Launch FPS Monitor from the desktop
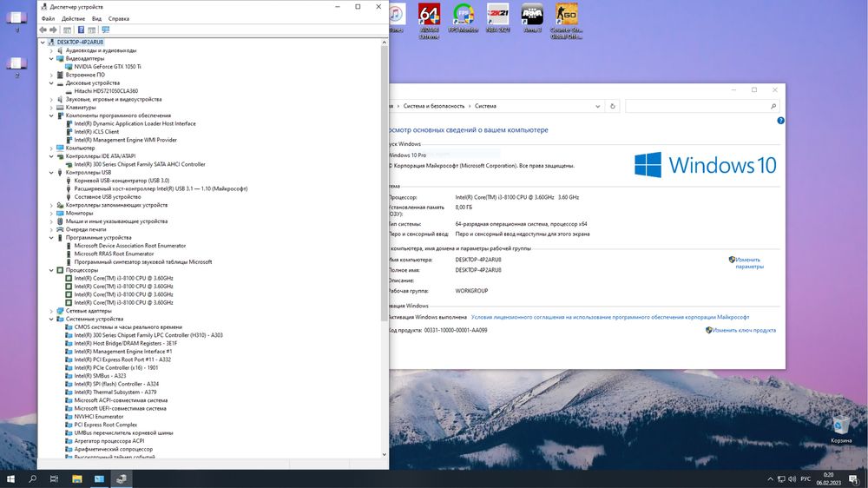Viewport: 868px width, 488px height. click(464, 17)
